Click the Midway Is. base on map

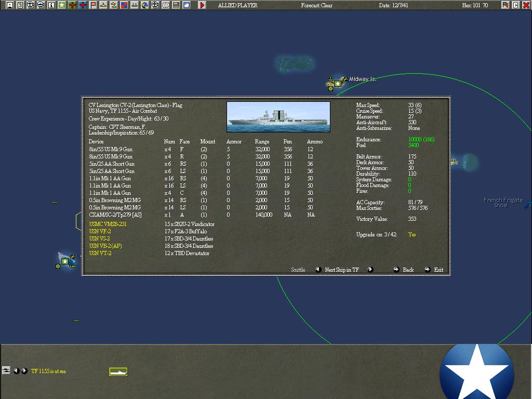click(338, 83)
